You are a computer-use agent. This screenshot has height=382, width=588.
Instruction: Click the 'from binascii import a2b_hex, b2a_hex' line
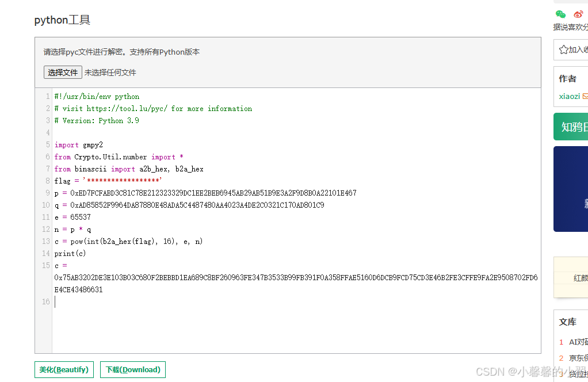click(129, 169)
